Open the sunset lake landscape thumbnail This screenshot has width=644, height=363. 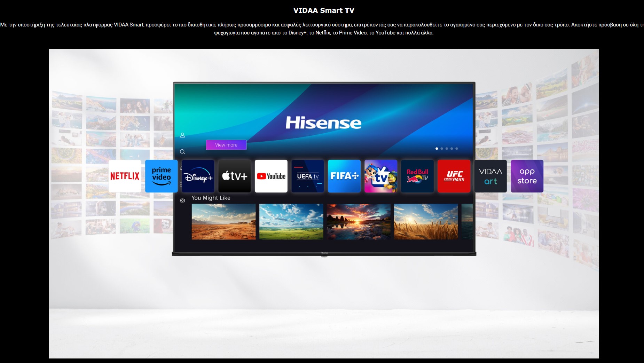359,222
